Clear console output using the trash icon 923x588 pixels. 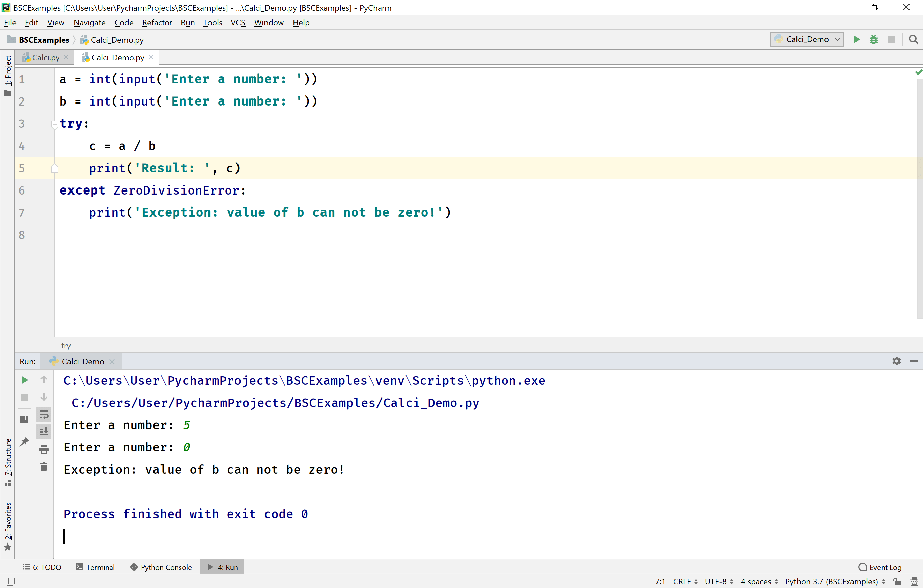[44, 467]
